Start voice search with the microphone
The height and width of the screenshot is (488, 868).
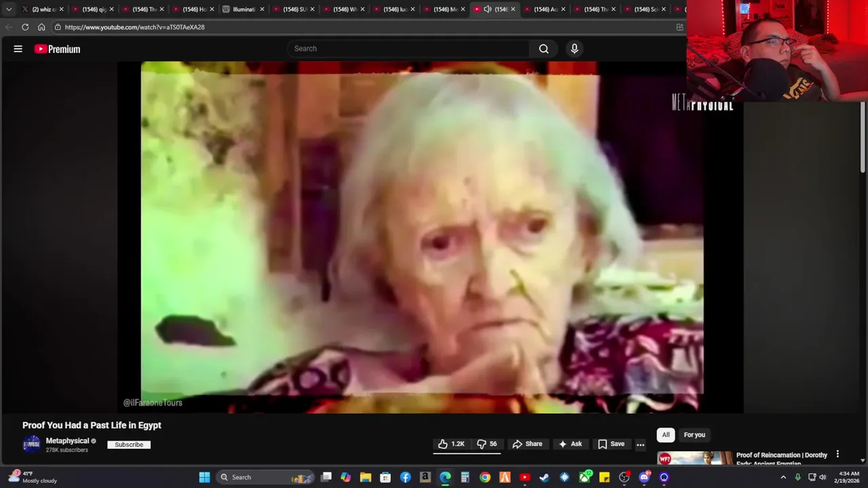pyautogui.click(x=574, y=49)
